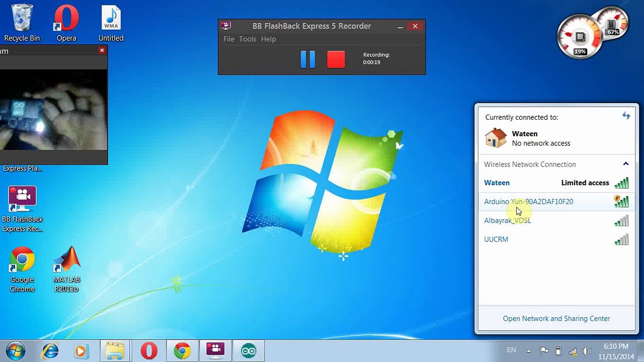Open the Tools menu in FlashBack Recorder
This screenshot has height=362, width=644.
tap(248, 39)
